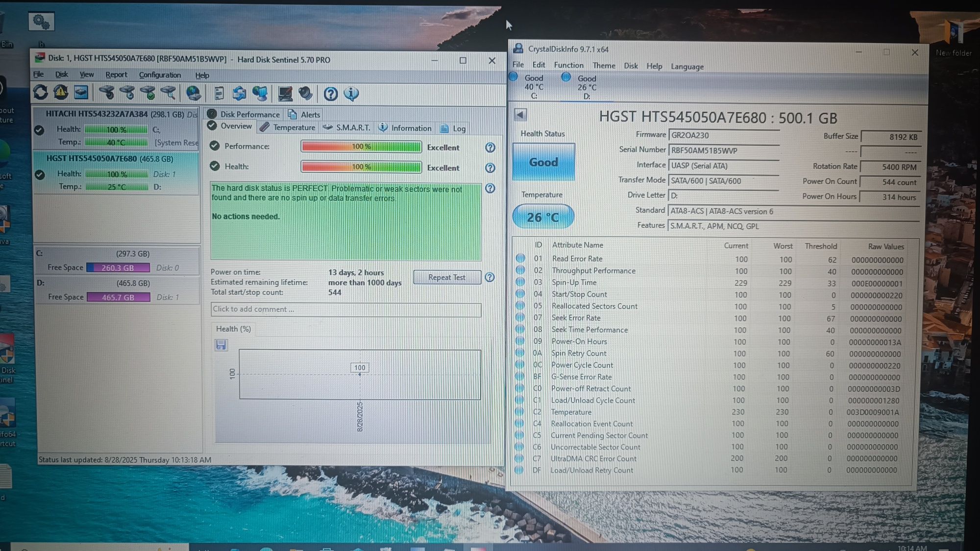The image size is (980, 551).
Task: Open the Configuration menu
Action: 160,75
